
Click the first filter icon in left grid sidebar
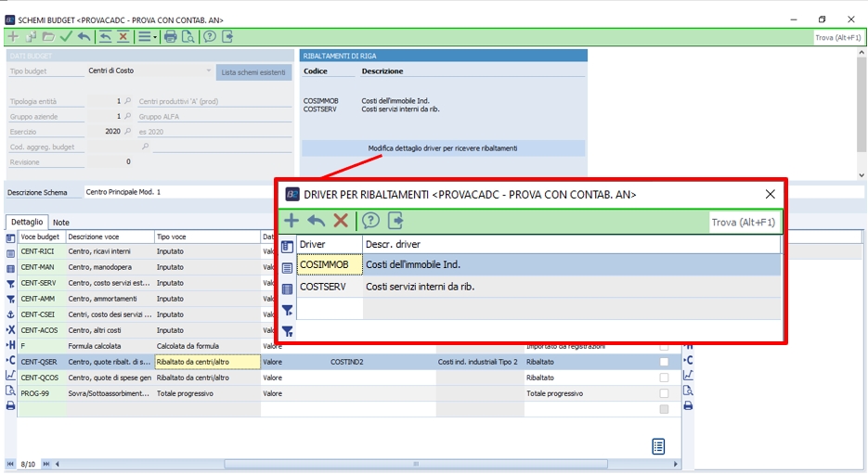coord(10,284)
